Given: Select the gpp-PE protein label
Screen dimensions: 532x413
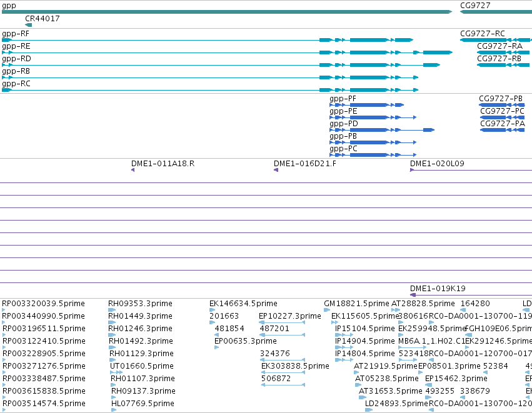Looking at the screenshot, I should coord(343,112).
